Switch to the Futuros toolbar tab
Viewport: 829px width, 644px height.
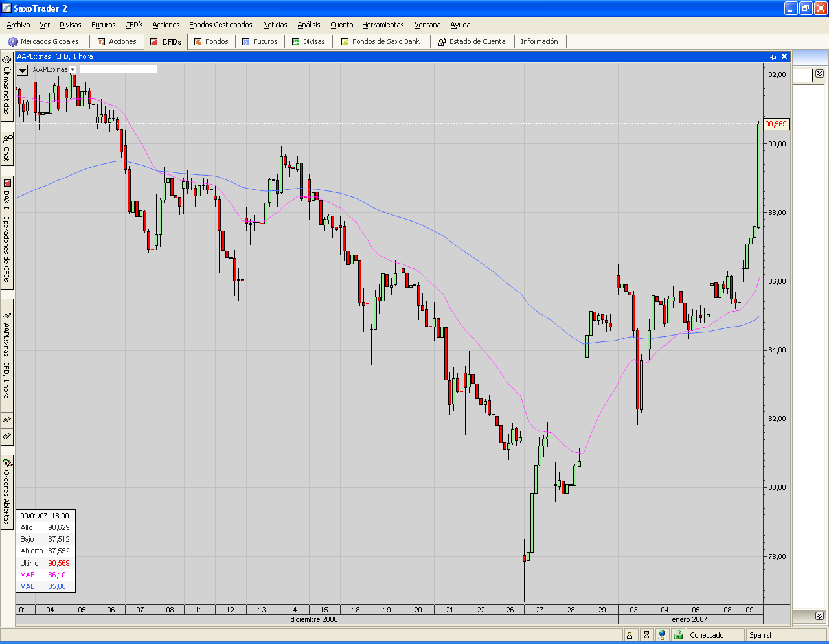[x=260, y=41]
